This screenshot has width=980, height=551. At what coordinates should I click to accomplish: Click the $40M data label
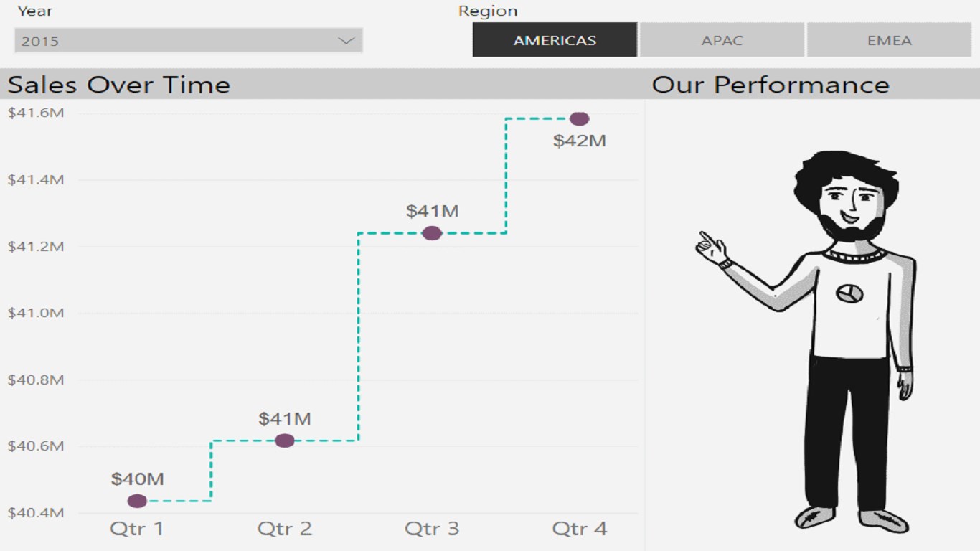pyautogui.click(x=138, y=479)
